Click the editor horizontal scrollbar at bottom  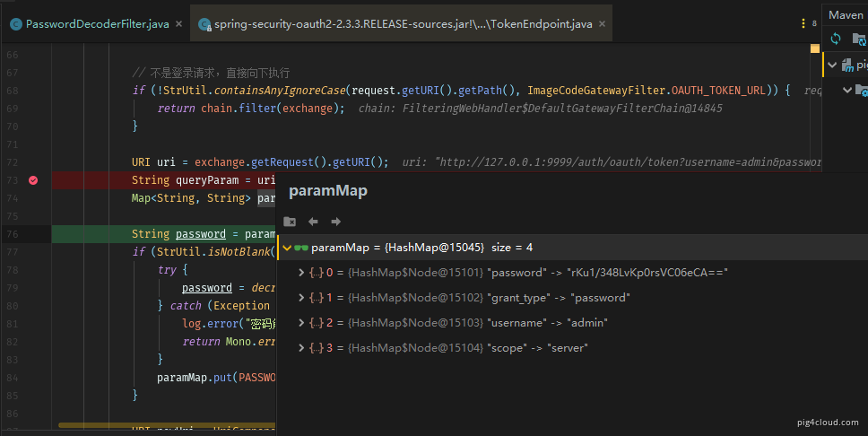(x=166, y=425)
